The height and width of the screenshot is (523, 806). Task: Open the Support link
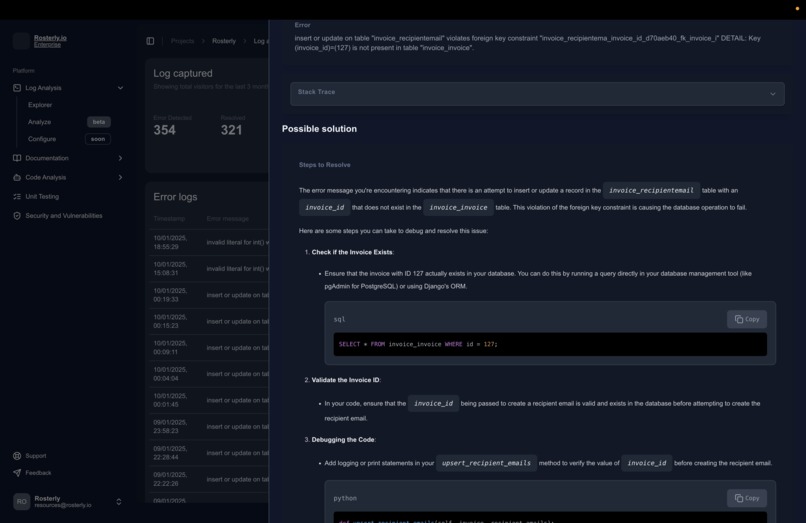(x=36, y=456)
